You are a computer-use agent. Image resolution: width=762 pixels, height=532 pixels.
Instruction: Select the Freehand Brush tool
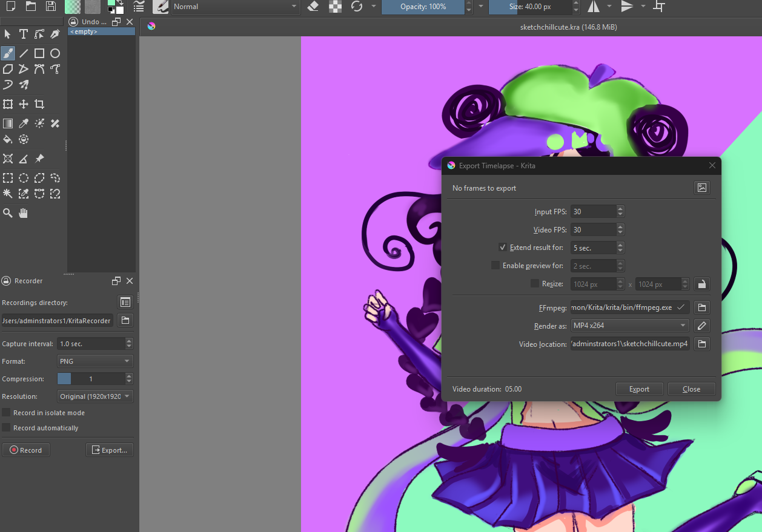click(x=8, y=53)
